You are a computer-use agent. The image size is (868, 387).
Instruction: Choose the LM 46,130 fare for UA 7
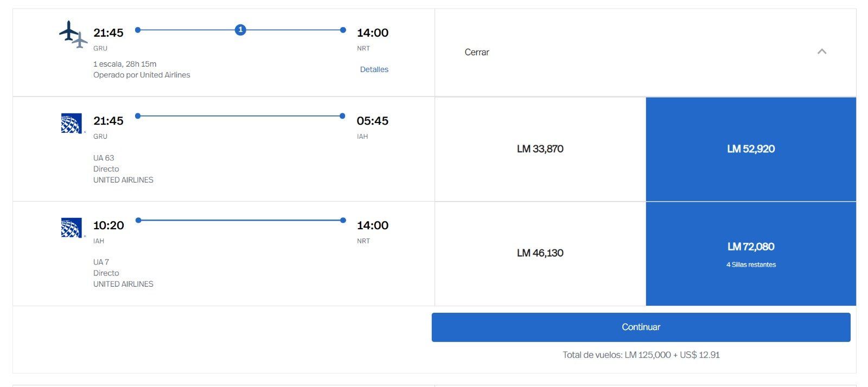click(540, 253)
